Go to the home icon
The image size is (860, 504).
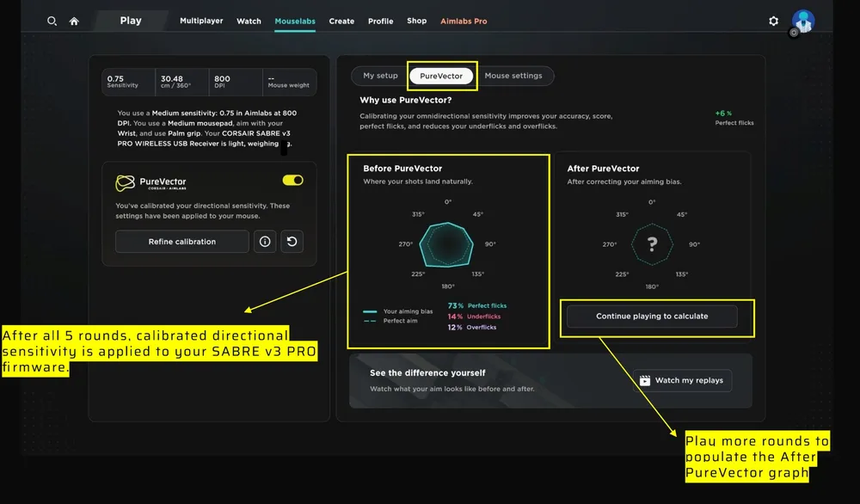tap(74, 21)
